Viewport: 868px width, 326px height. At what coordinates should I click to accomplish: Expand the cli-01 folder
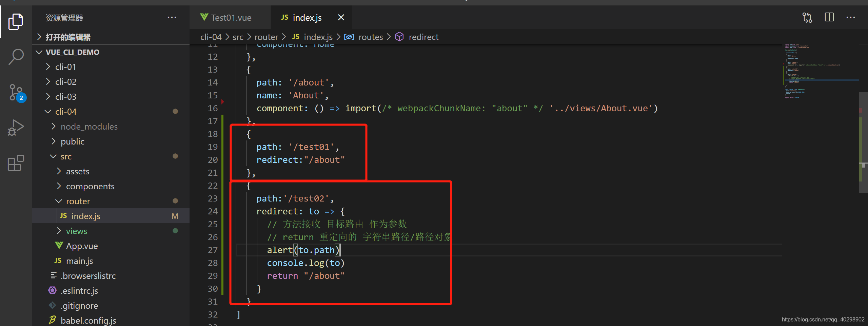tap(48, 67)
